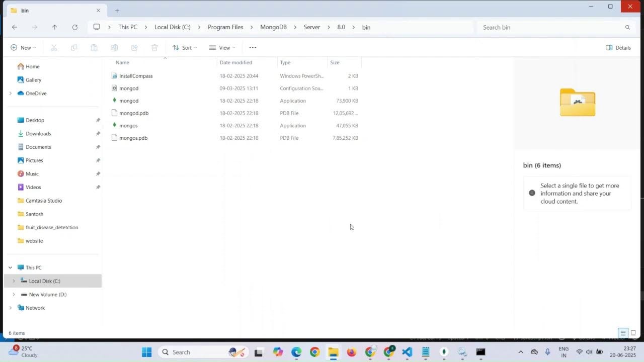Click the microphone icon in system tray

click(x=548, y=352)
